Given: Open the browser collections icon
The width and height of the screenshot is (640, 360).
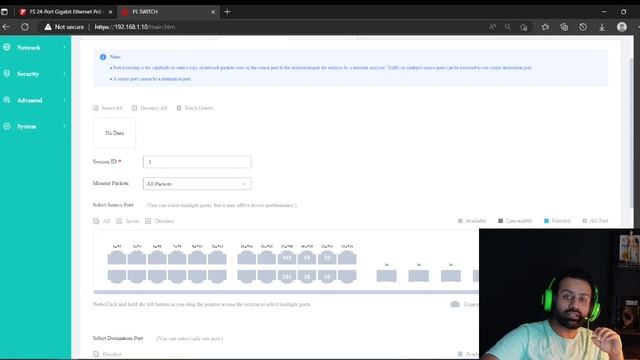Looking at the screenshot, I should click(x=564, y=27).
